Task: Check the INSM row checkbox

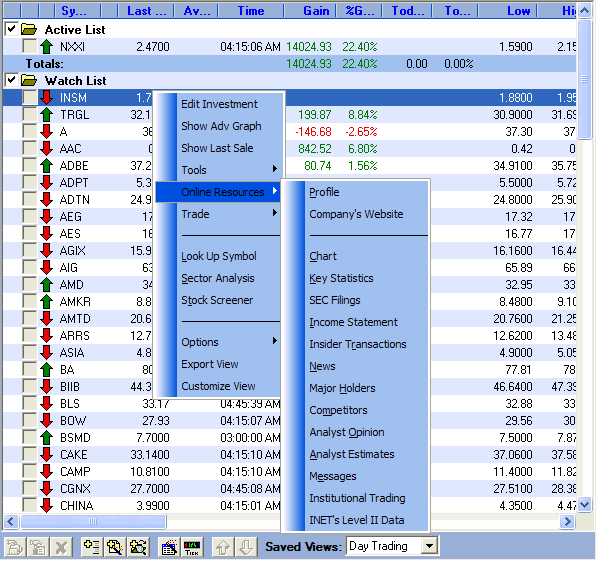Action: 29,97
